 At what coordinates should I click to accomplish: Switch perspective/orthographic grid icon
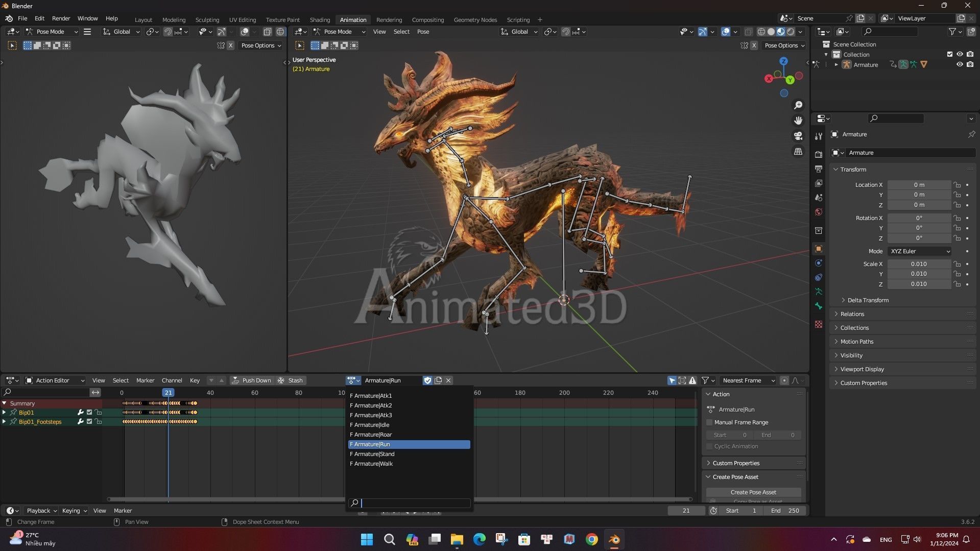798,152
